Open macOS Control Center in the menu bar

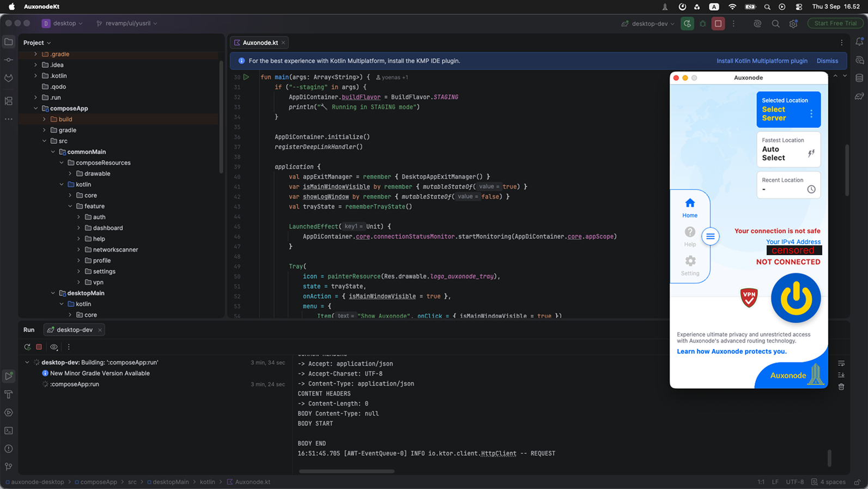[x=799, y=7]
